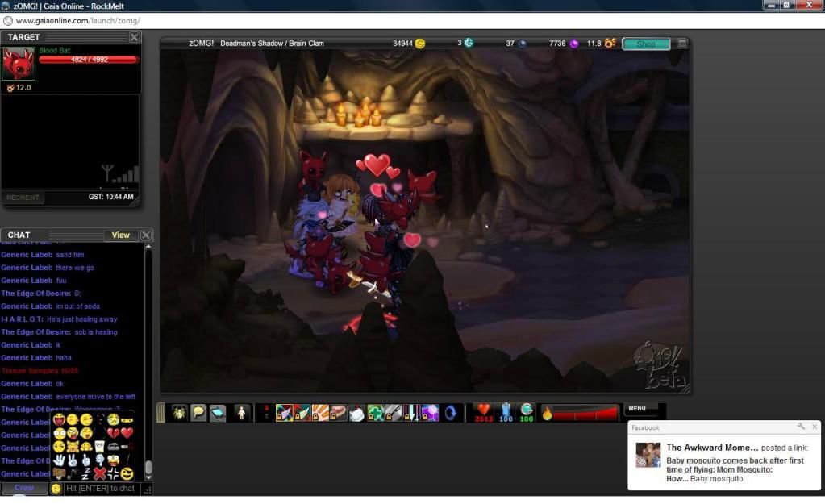The image size is (825, 504).
Task: Click the chat panel resize grip corner
Action: (x=148, y=489)
